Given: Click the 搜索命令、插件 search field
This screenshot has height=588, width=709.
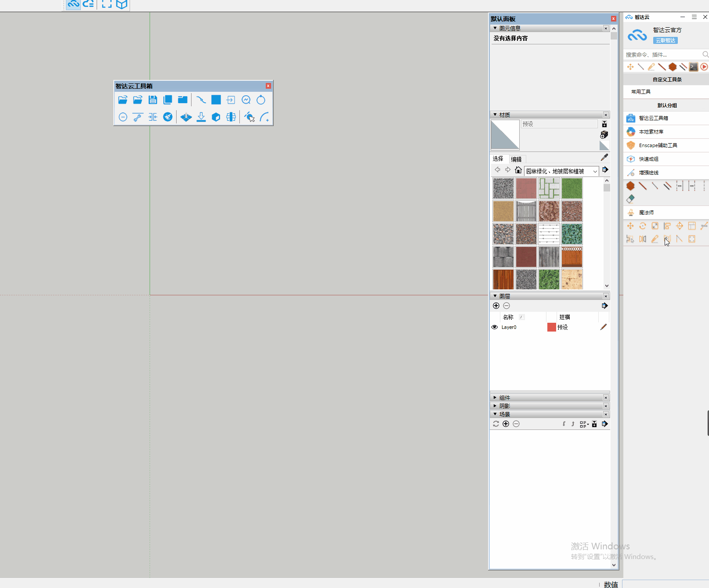Looking at the screenshot, I should click(x=661, y=54).
